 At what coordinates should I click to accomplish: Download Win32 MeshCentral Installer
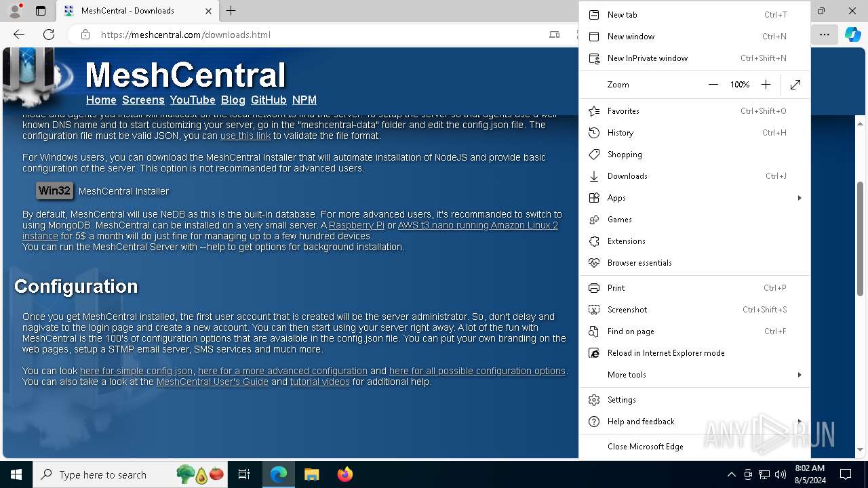tap(54, 191)
